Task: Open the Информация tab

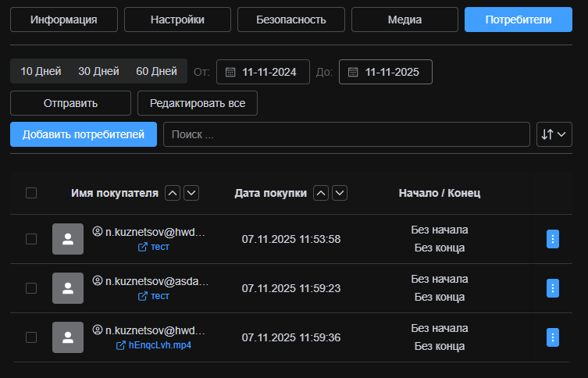Action: coord(64,20)
